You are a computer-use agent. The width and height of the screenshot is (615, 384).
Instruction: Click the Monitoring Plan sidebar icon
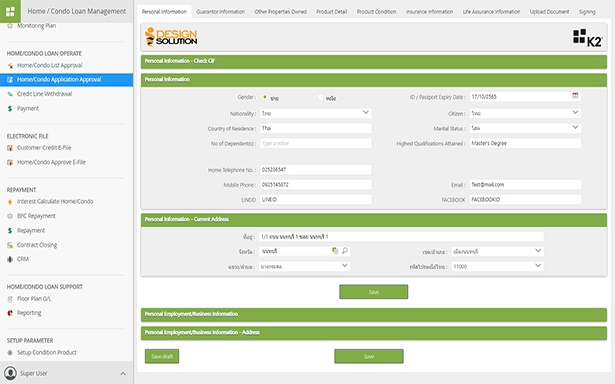10,26
